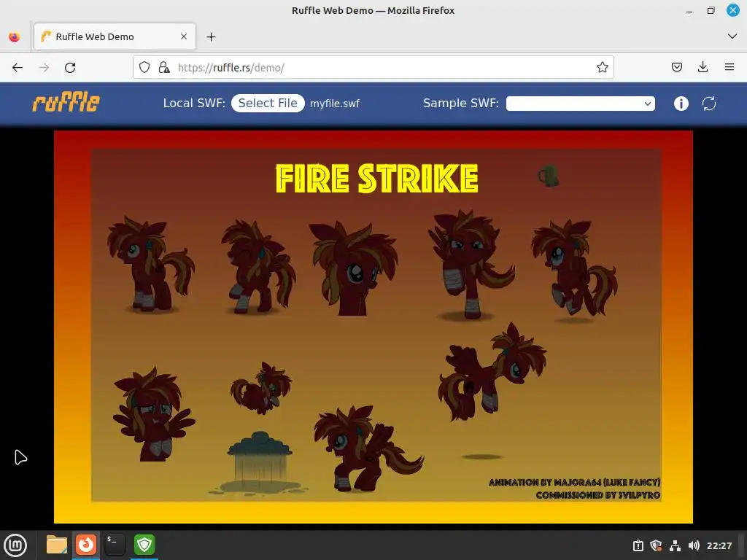Click the Select File button
Screen dimensions: 747x560
click(x=268, y=104)
